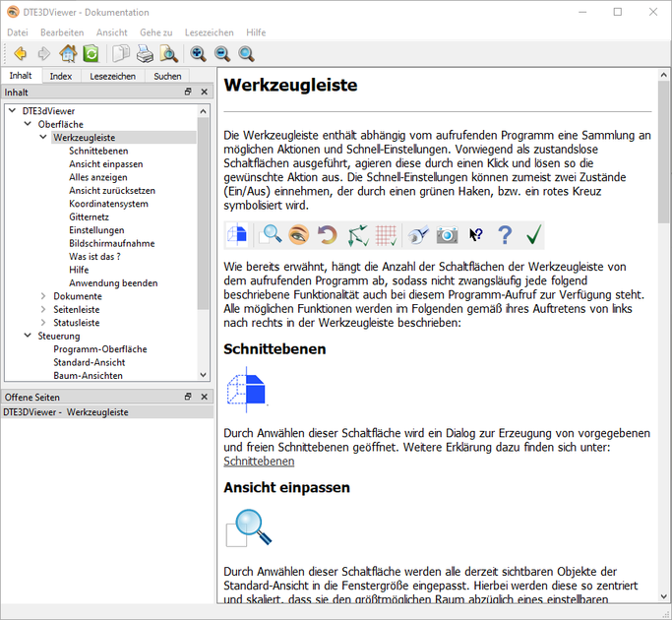The height and width of the screenshot is (620, 672).
Task: Click the printer icon in toolbar
Action: click(x=145, y=53)
